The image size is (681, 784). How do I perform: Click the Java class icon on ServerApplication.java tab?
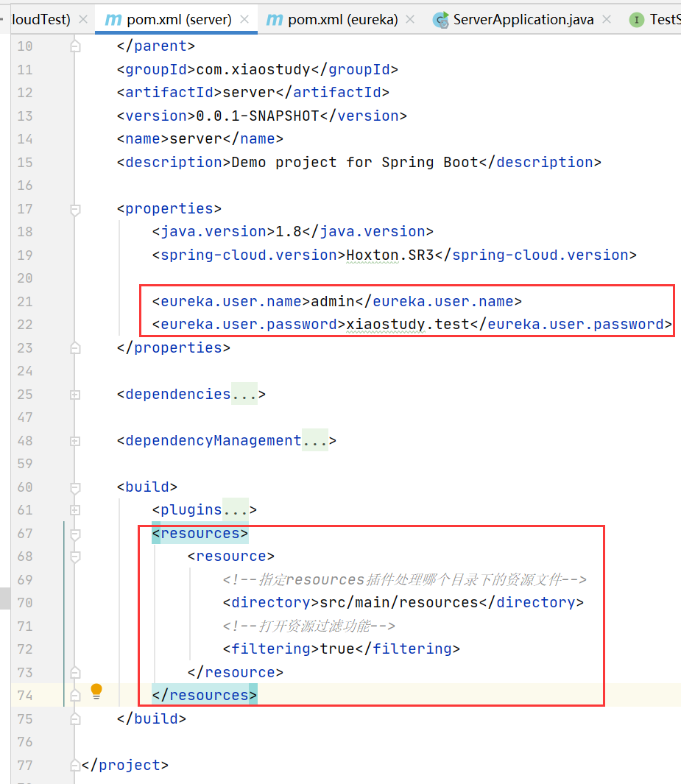441,20
